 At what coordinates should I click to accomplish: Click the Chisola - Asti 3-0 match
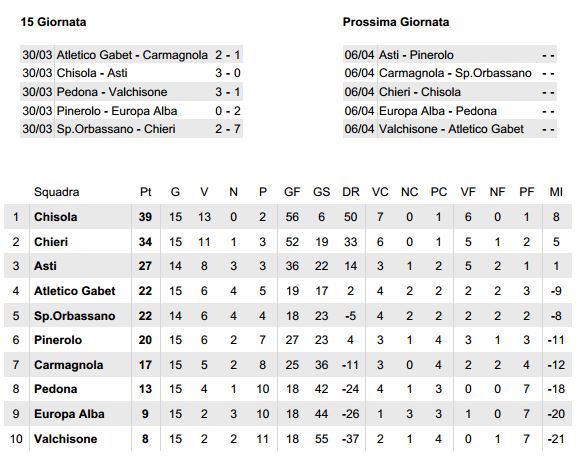point(131,73)
